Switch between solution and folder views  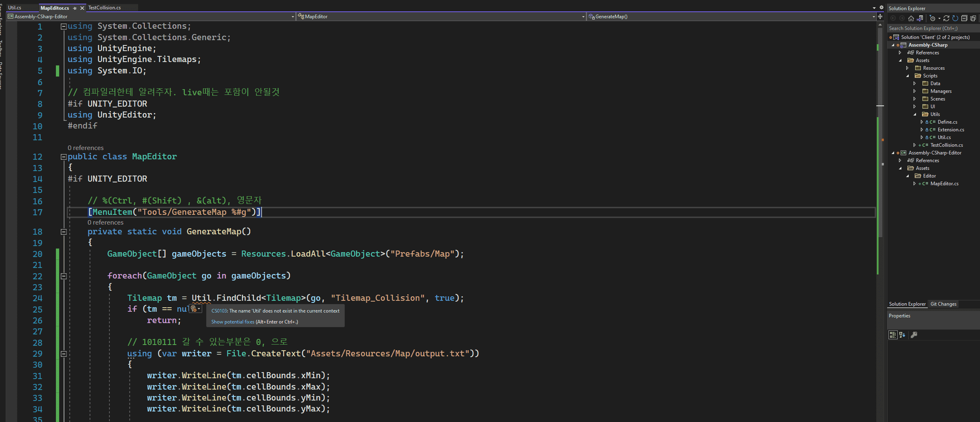920,18
